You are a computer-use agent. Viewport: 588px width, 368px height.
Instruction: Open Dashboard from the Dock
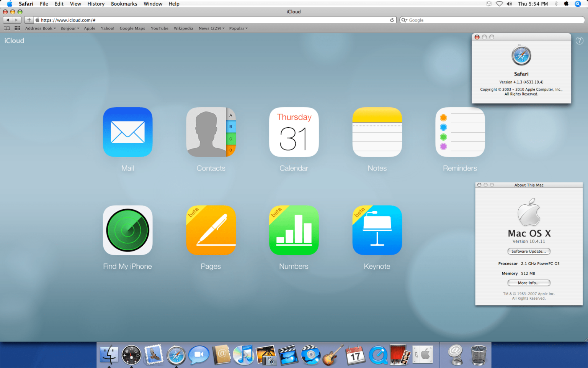click(131, 355)
